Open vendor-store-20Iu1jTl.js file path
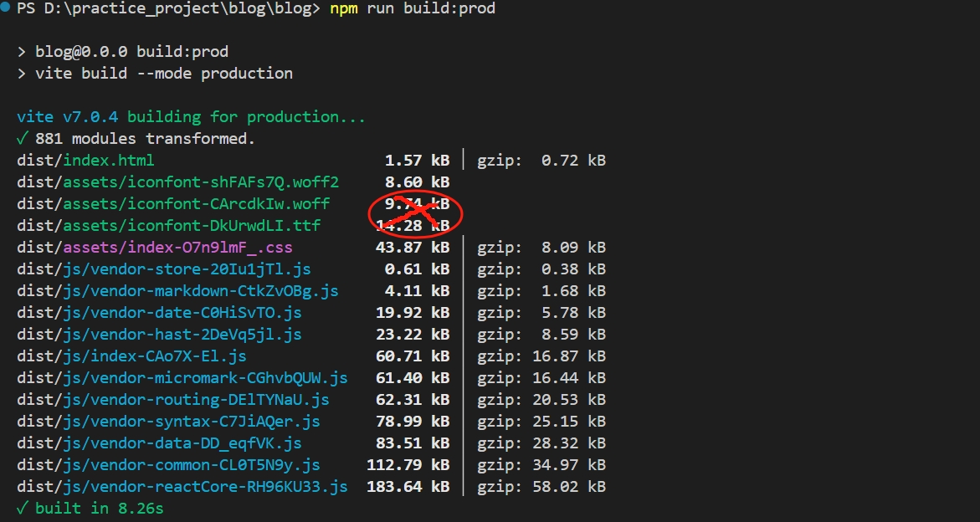The image size is (980, 522). point(164,269)
